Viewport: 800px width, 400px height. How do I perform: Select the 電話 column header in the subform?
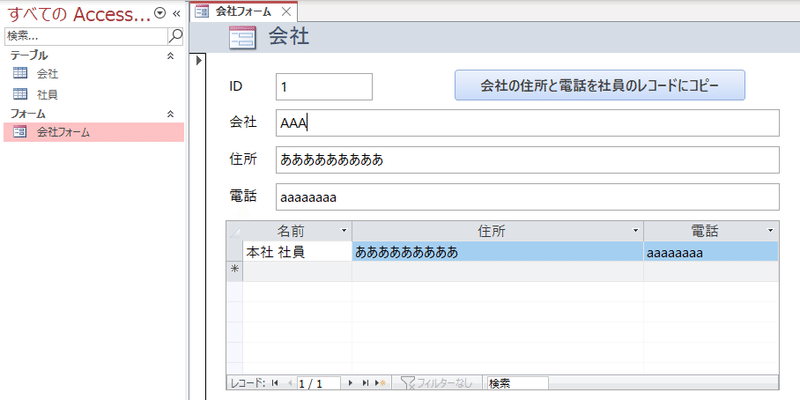coord(705,231)
